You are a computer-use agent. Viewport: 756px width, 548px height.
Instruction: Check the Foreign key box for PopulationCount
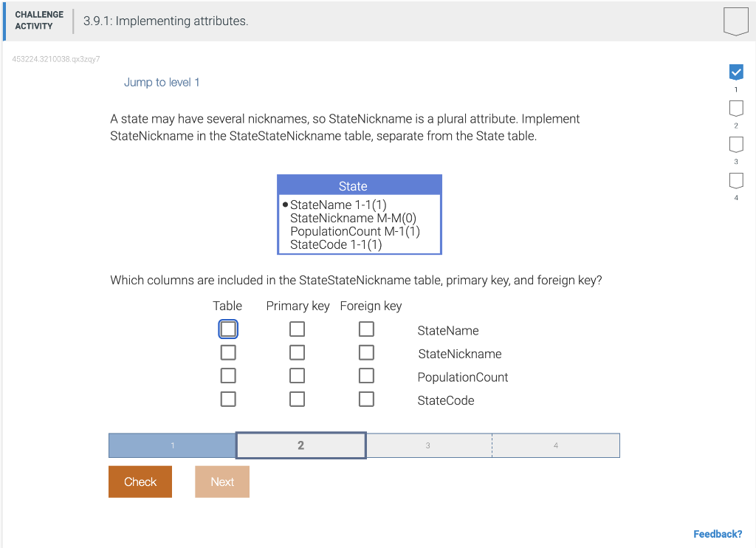coord(366,375)
